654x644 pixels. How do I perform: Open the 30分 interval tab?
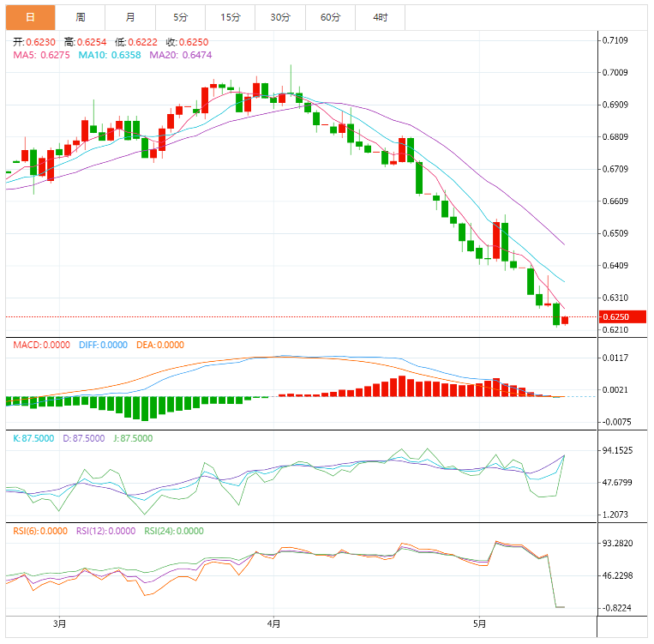[280, 17]
